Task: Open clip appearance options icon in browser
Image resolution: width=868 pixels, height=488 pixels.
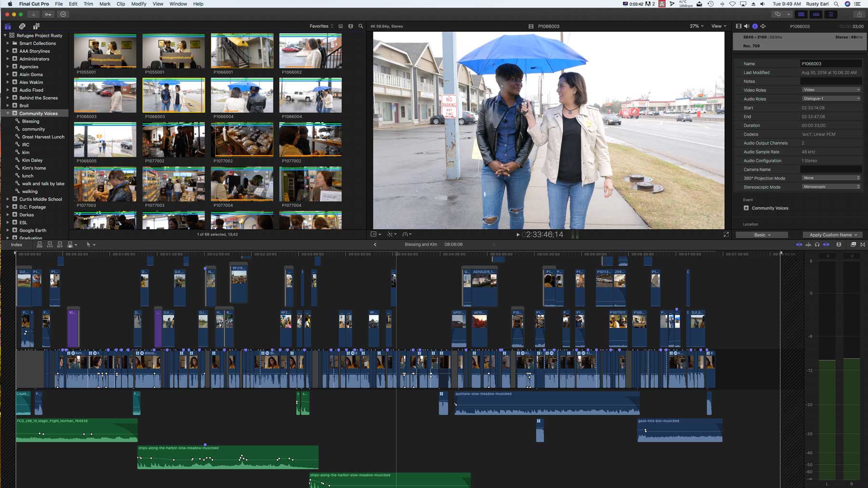Action: (x=351, y=27)
